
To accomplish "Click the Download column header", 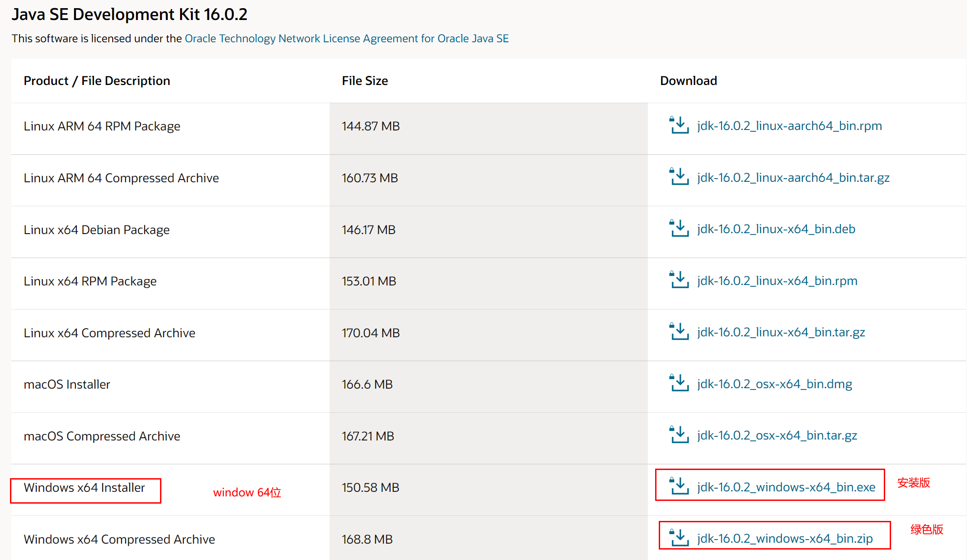I will click(x=688, y=80).
